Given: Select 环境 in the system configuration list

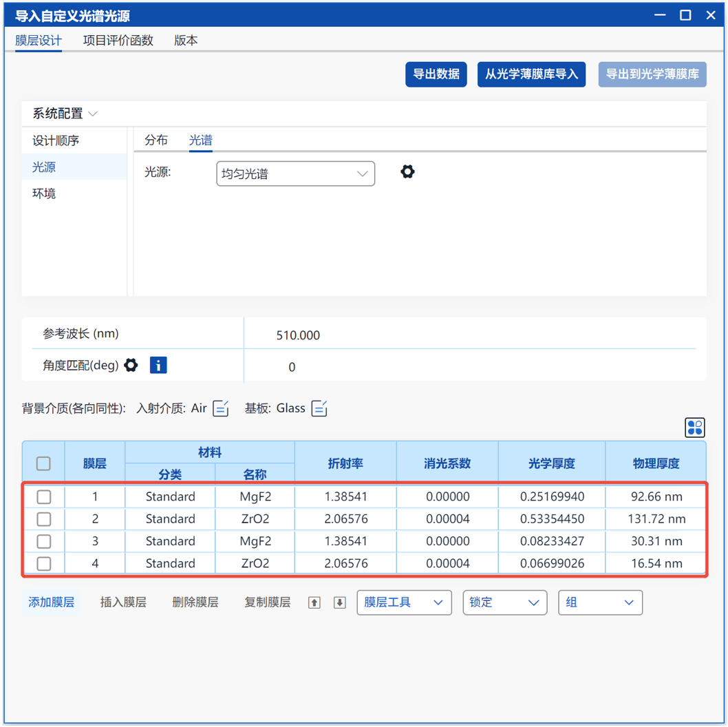Looking at the screenshot, I should (x=44, y=193).
